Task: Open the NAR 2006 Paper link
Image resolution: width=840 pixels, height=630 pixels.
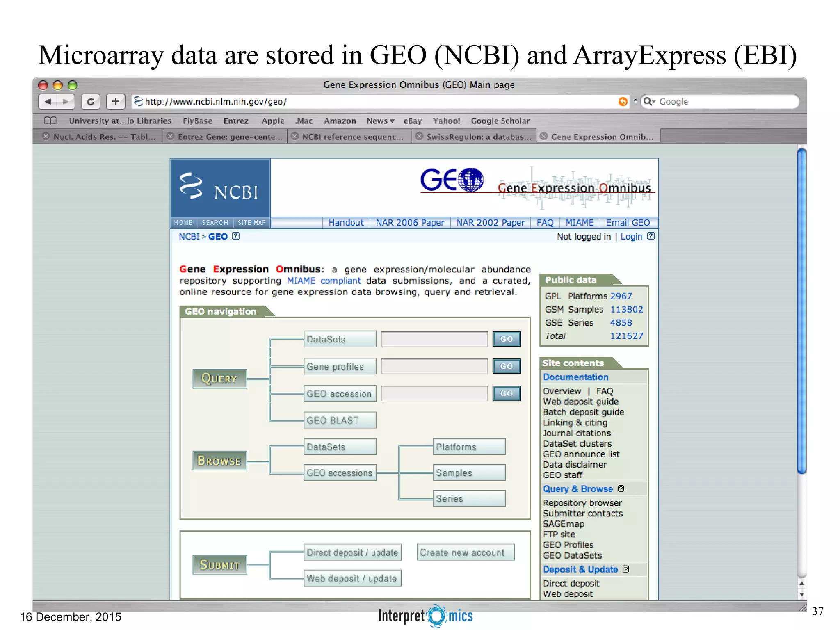Action: tap(410, 222)
